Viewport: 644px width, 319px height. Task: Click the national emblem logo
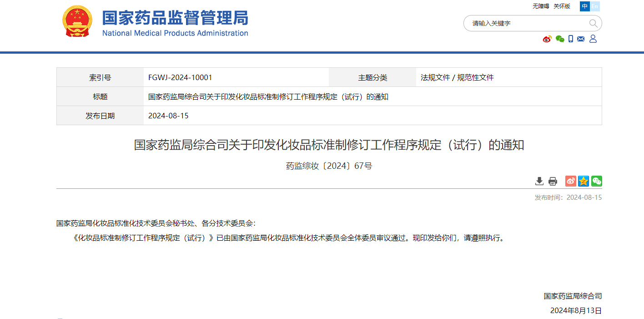pos(77,21)
